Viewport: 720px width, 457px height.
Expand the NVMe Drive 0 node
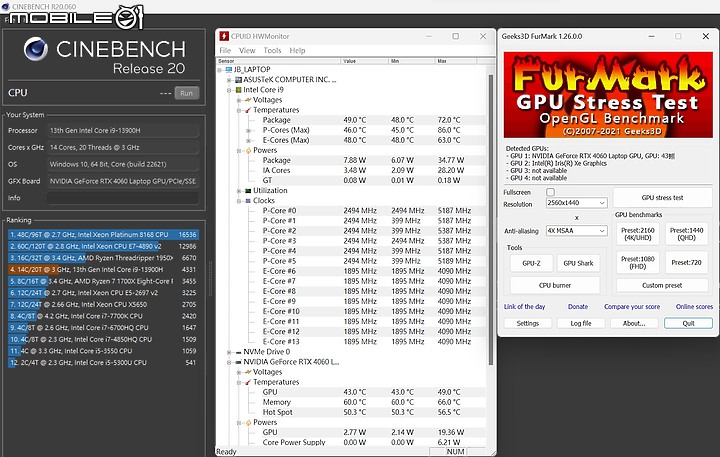(x=229, y=352)
